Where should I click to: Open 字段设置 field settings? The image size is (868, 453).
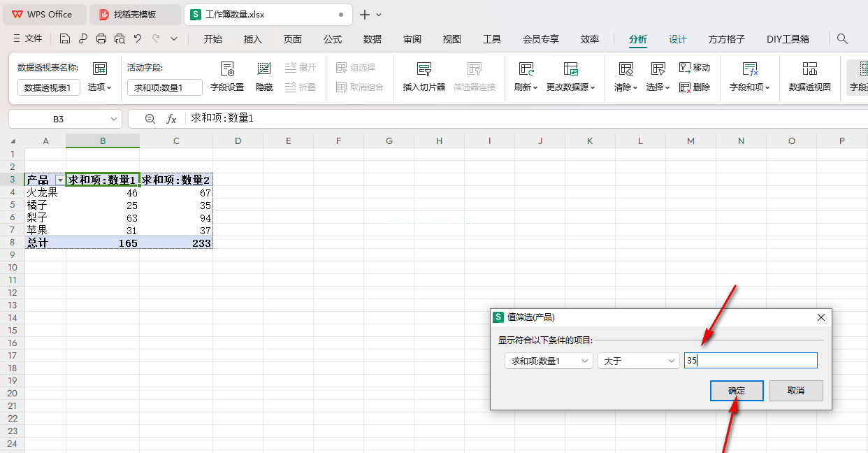[227, 77]
